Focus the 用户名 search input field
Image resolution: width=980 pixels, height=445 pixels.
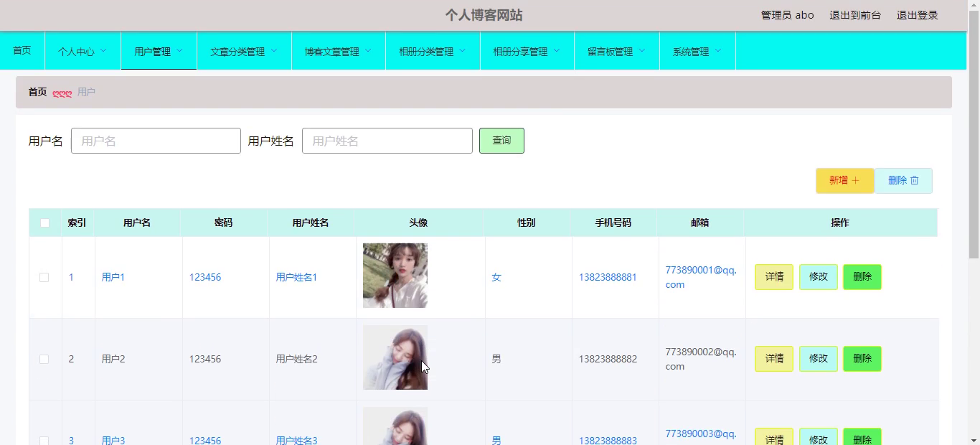pos(156,141)
